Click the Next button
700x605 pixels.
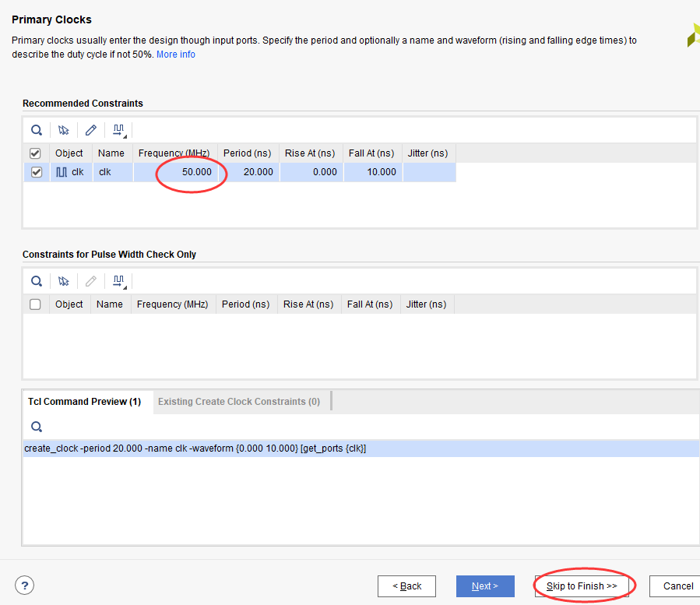coord(485,586)
